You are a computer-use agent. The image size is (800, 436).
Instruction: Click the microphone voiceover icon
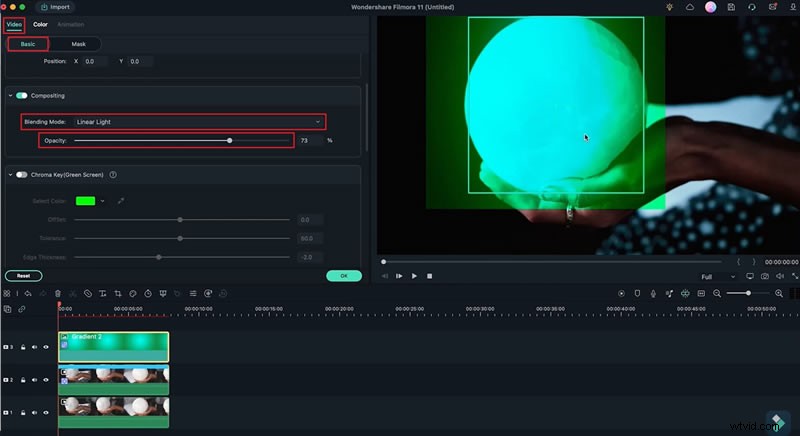(x=653, y=294)
